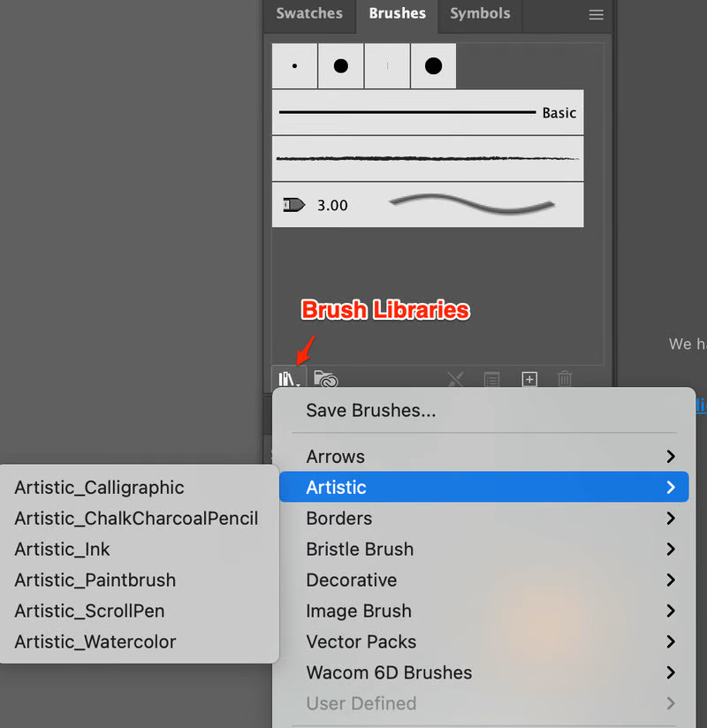Expand the Decorative submenu arrow
The height and width of the screenshot is (728, 707).
[671, 580]
